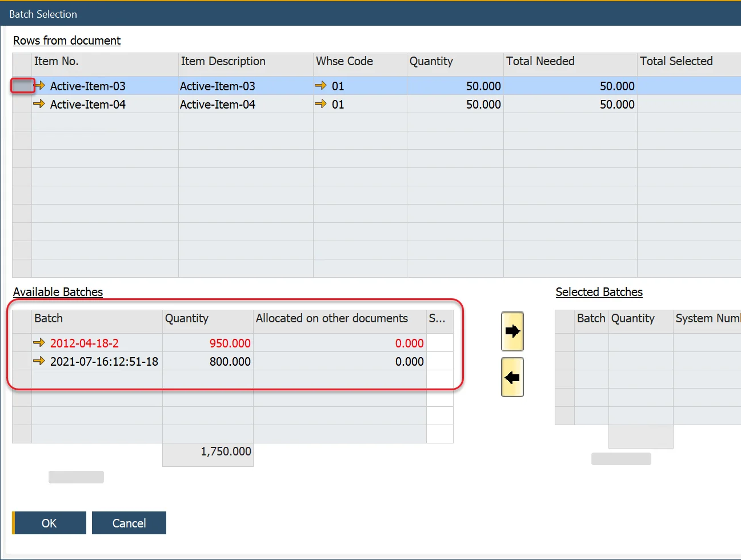
Task: Click link arrow for batch 2012-04-18-2
Action: [x=39, y=343]
